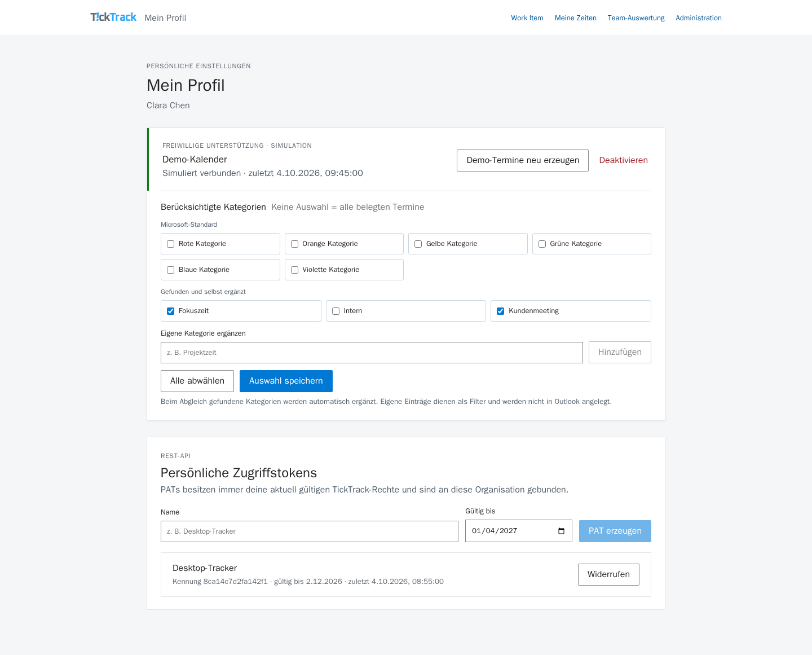This screenshot has height=655, width=812.
Task: Toggle the Violette Kategorie checkbox
Action: point(294,270)
